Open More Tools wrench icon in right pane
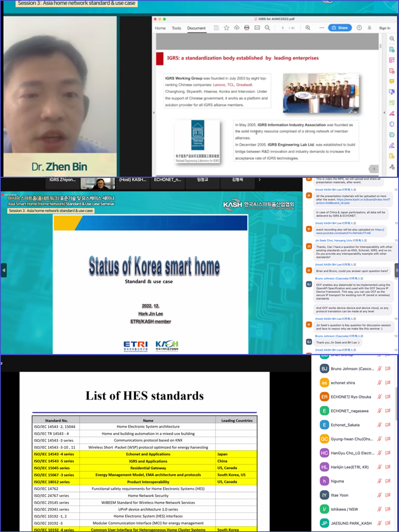This screenshot has width=399, height=532. click(392, 167)
